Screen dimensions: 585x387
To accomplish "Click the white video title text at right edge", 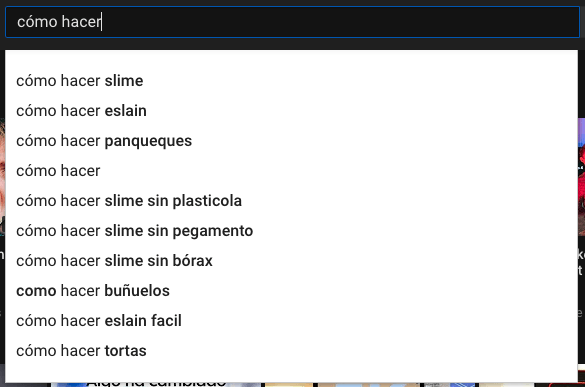I will point(581,262).
